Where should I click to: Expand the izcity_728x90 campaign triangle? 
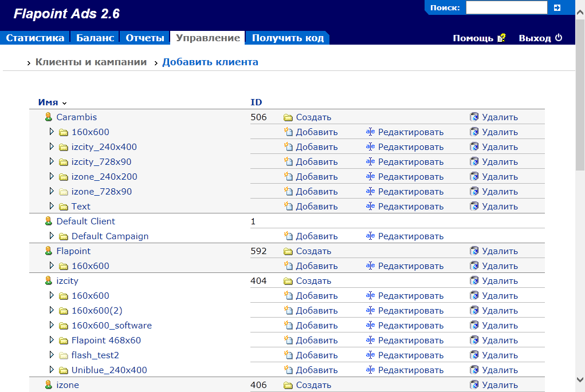point(52,161)
